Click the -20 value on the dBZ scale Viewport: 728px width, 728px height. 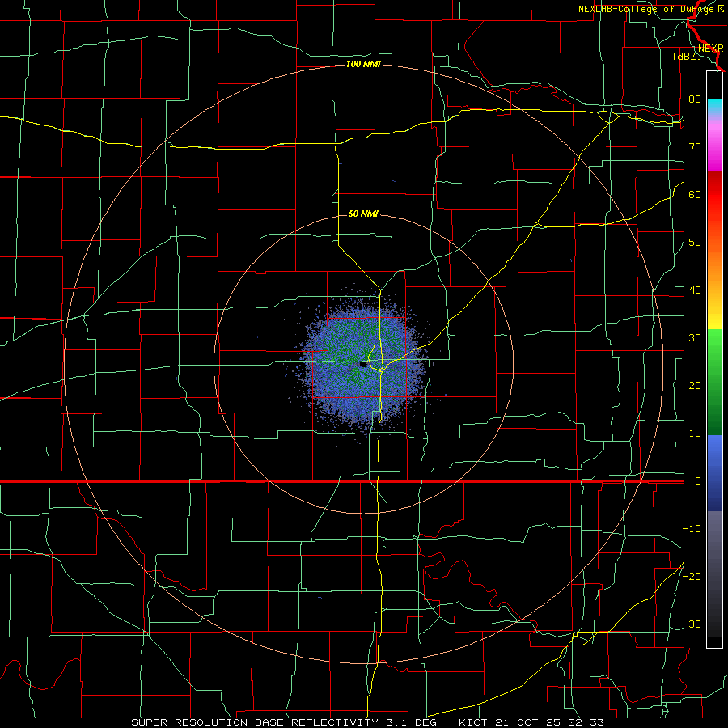pyautogui.click(x=692, y=576)
